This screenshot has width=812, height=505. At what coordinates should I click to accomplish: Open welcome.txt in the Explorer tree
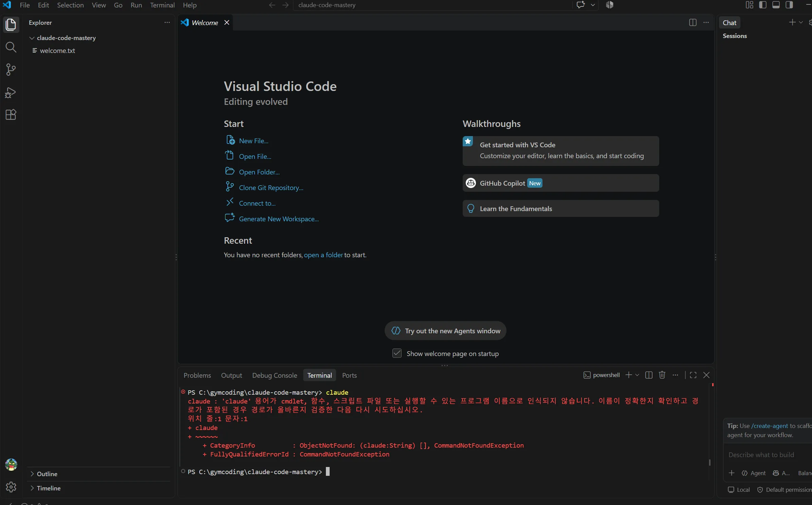[57, 51]
